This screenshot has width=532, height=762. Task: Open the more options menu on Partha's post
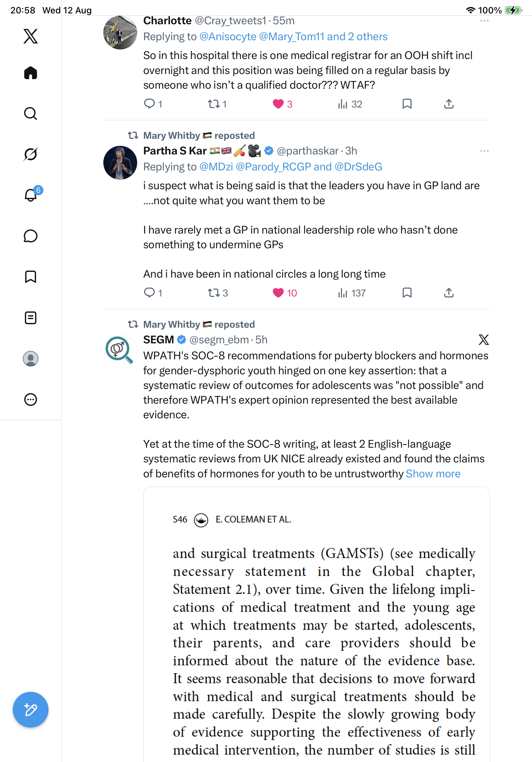click(484, 151)
